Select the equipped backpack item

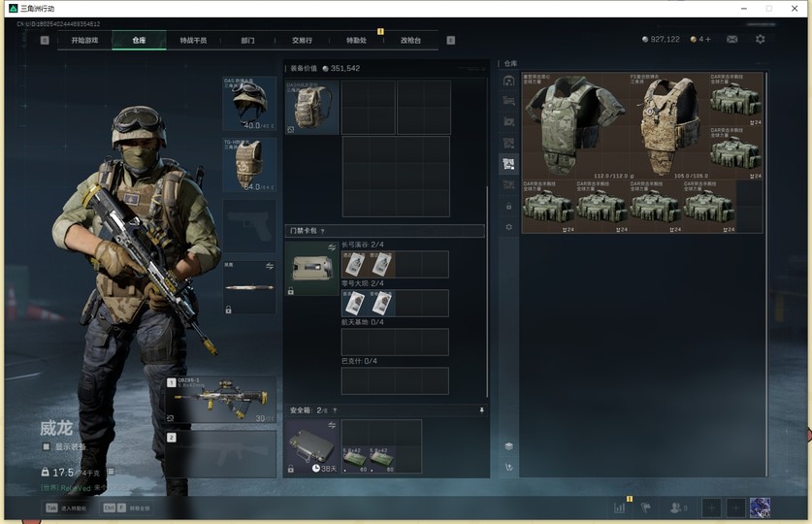(x=312, y=107)
